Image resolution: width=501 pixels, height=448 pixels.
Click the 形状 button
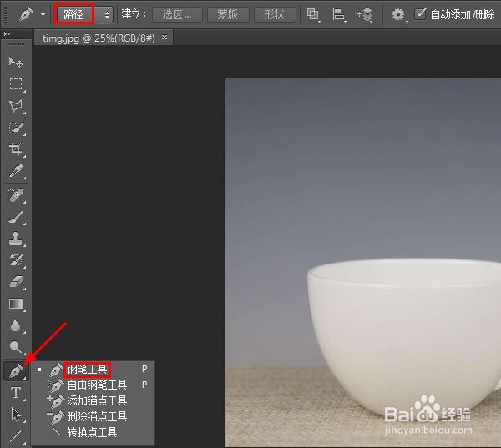click(275, 15)
